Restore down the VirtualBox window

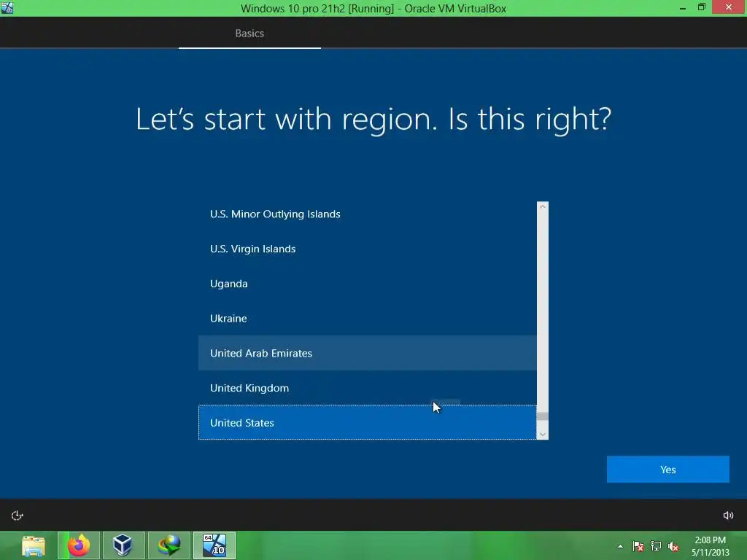(701, 7)
